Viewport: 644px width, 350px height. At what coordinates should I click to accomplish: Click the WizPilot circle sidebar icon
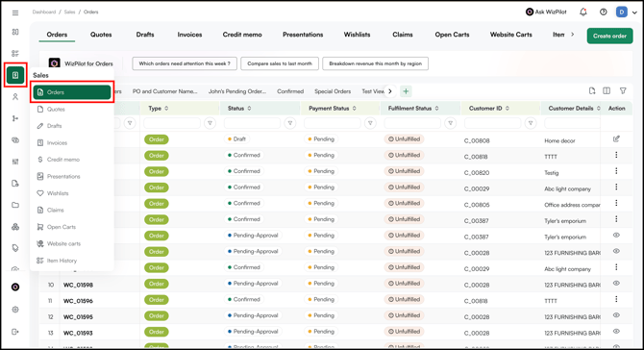click(x=15, y=287)
